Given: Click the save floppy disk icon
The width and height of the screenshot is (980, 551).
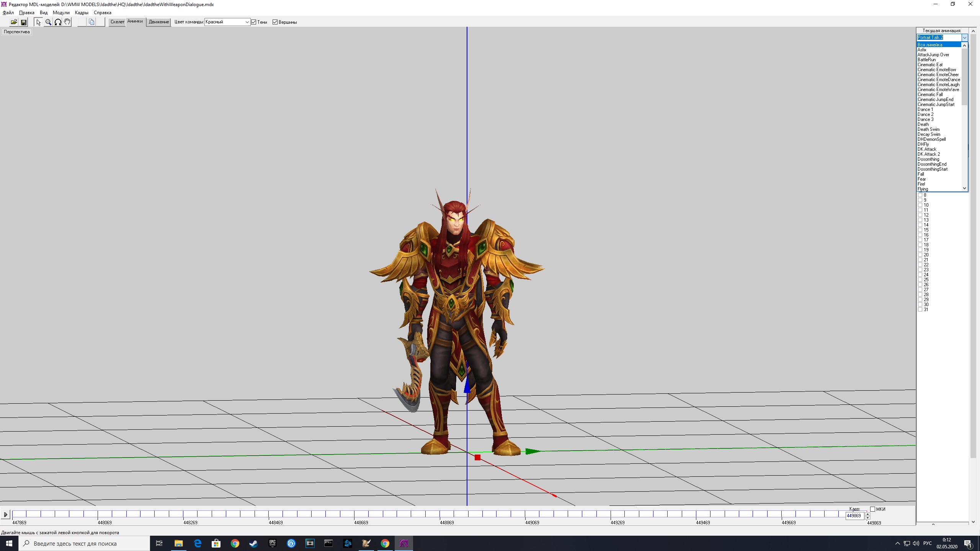Looking at the screenshot, I should click(24, 22).
